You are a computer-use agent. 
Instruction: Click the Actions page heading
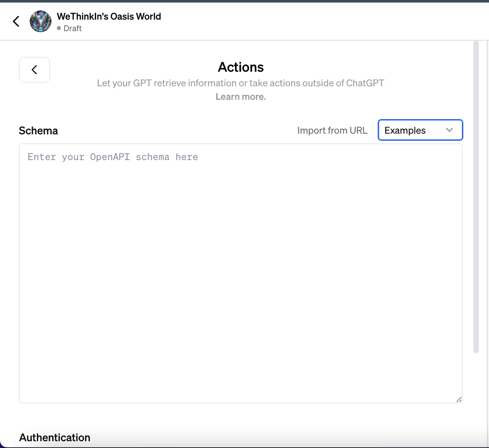coord(241,67)
